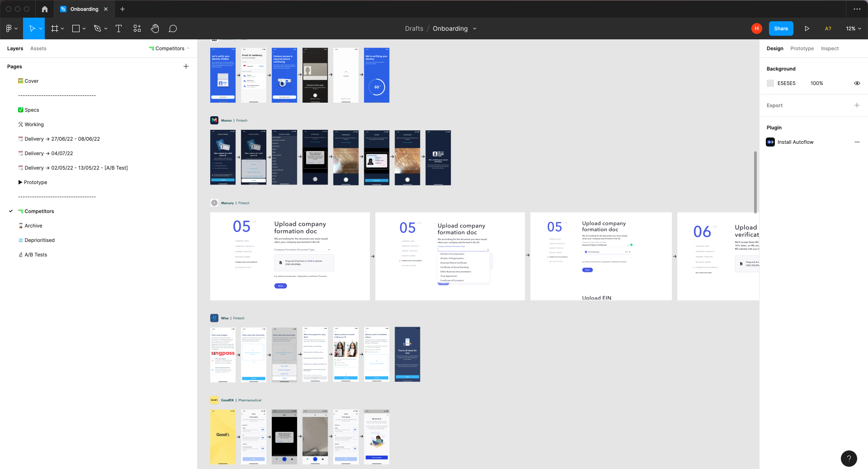Open the zoom level 12% dropdown
The width and height of the screenshot is (868, 469).
(x=853, y=28)
